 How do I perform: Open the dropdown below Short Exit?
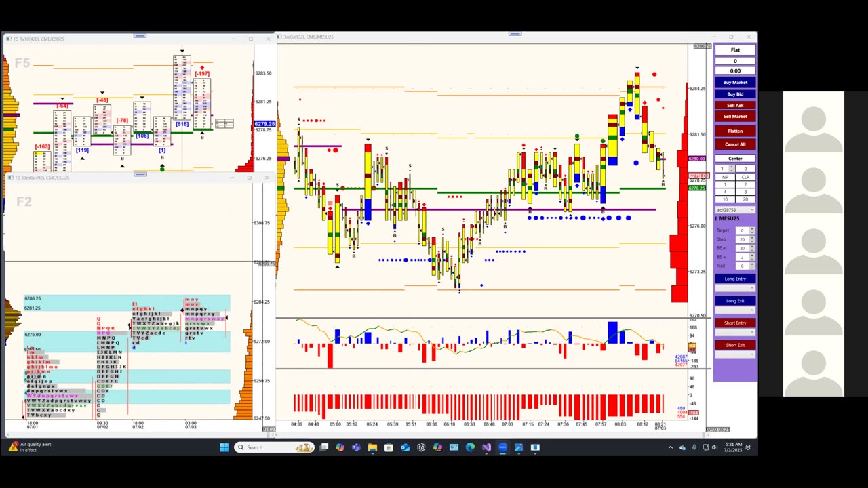coord(735,354)
